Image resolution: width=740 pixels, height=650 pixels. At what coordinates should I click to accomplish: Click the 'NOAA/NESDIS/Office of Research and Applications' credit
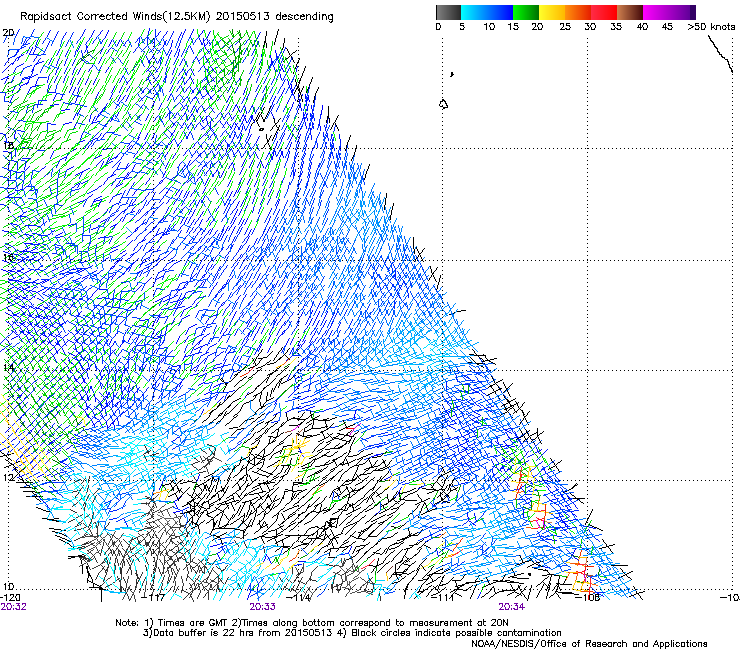point(589,644)
